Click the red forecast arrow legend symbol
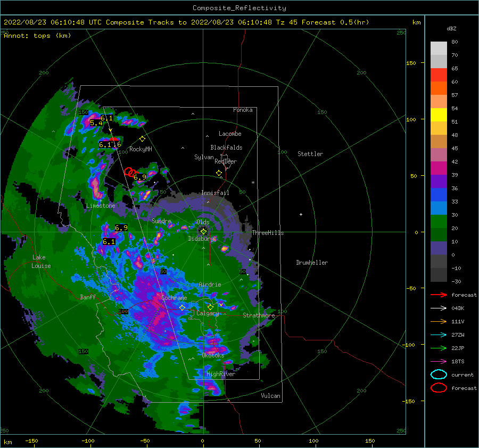 pos(439,295)
